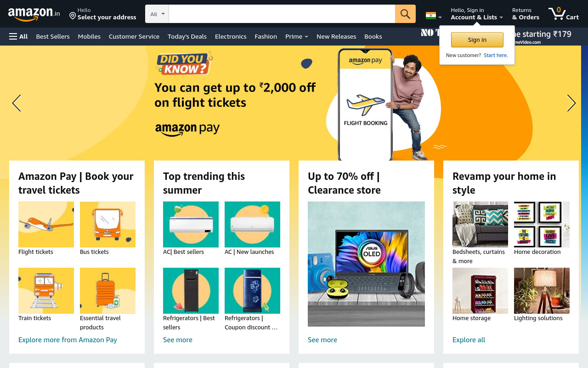Expand Account & Lists dropdown
The image size is (588, 368).
pyautogui.click(x=477, y=14)
